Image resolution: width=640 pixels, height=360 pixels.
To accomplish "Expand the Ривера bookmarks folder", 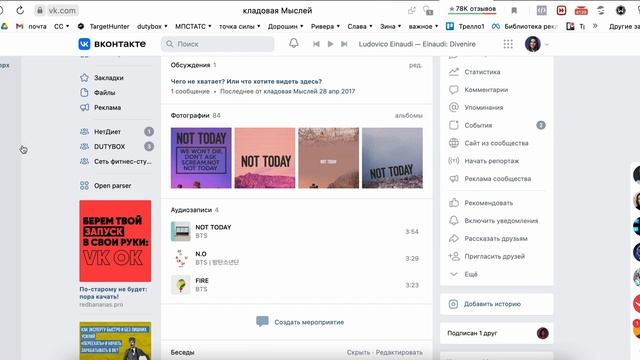I will [x=325, y=26].
